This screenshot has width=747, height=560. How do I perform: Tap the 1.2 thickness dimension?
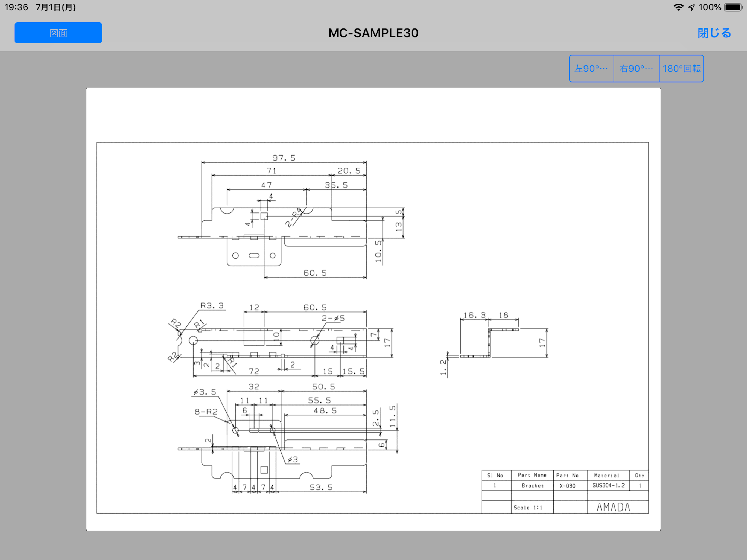click(443, 367)
